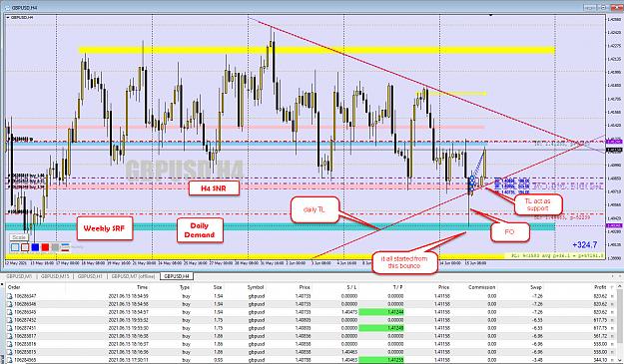Close the 561.72 profit order via x
Screen dimensions: 624x364
(612, 336)
